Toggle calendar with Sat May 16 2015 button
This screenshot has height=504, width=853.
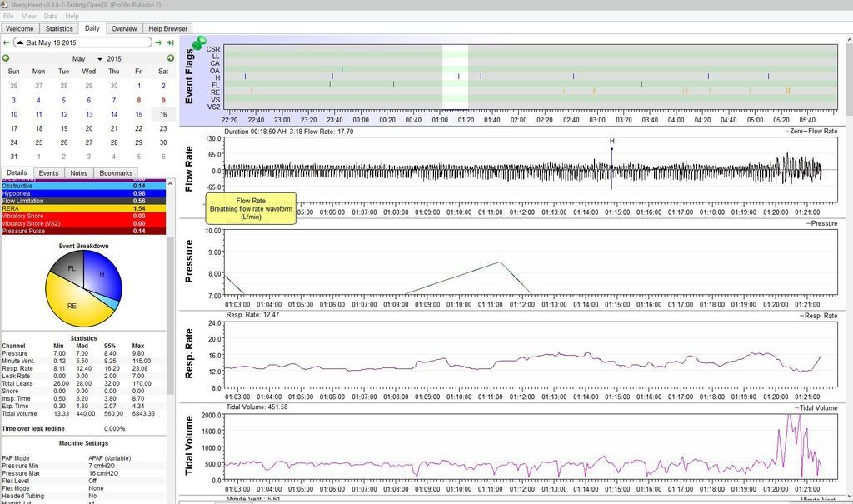coord(82,42)
